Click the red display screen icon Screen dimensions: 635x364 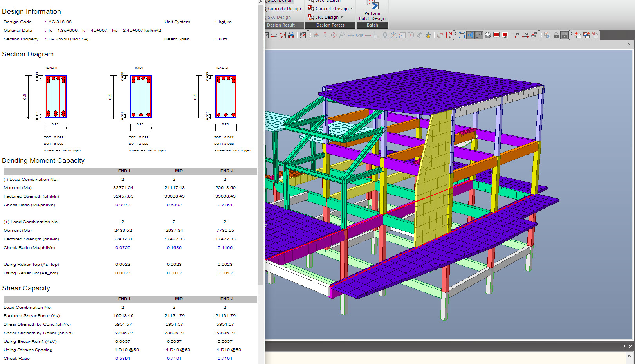tap(496, 35)
